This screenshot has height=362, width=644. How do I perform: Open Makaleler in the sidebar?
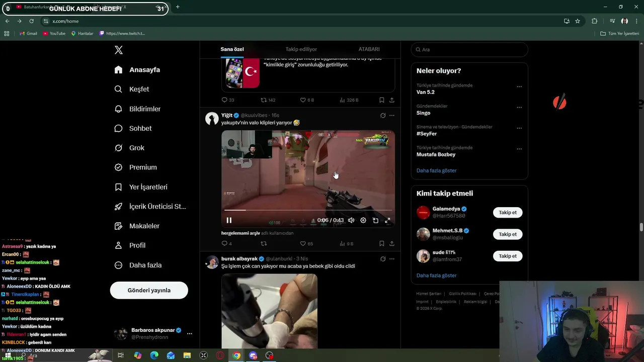click(x=137, y=226)
